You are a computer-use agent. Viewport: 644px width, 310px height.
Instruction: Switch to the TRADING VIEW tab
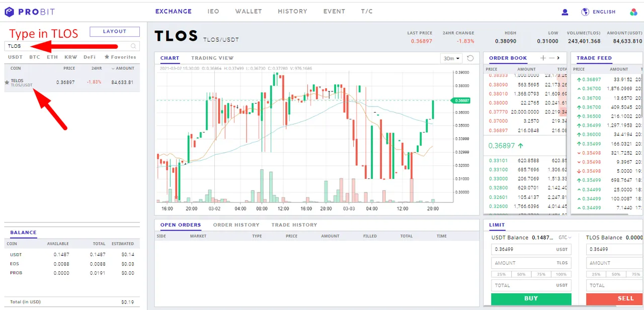[x=212, y=58]
